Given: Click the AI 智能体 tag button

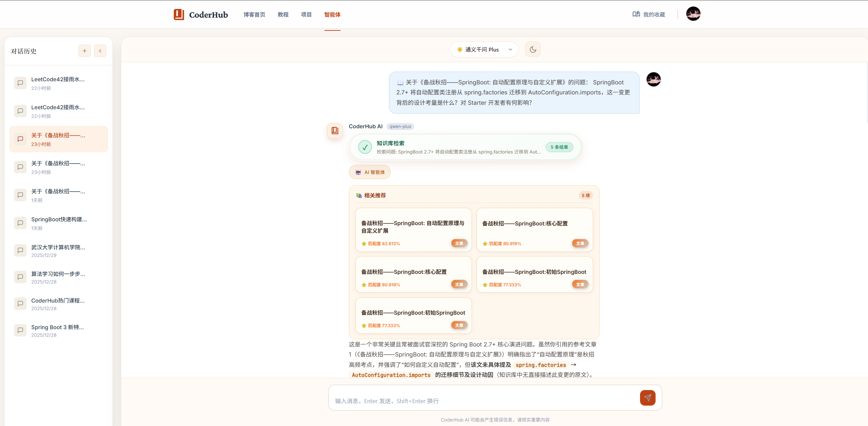Looking at the screenshot, I should (x=370, y=172).
